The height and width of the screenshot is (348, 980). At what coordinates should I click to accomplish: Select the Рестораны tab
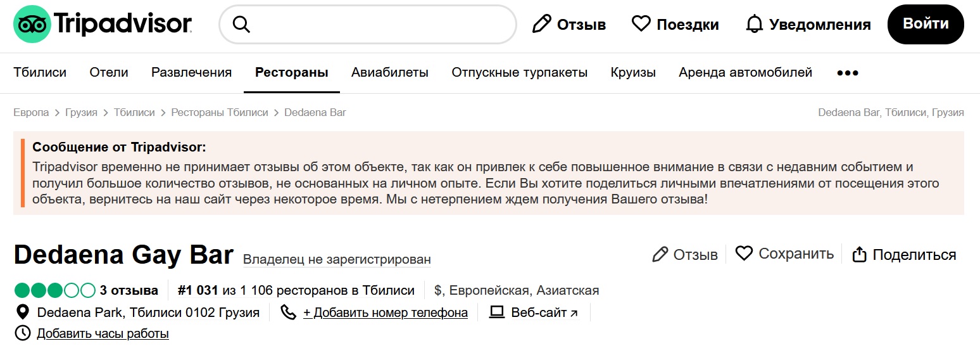tap(292, 72)
